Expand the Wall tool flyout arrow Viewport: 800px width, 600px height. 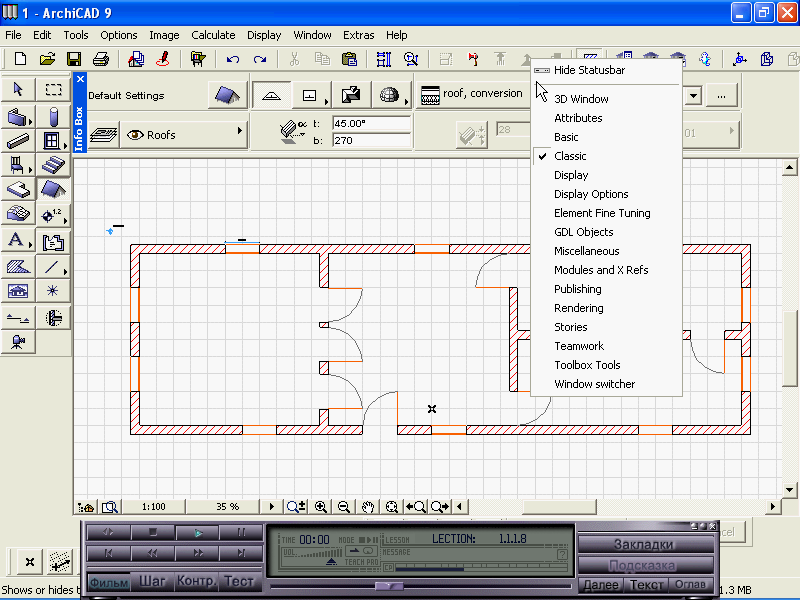click(x=31, y=122)
